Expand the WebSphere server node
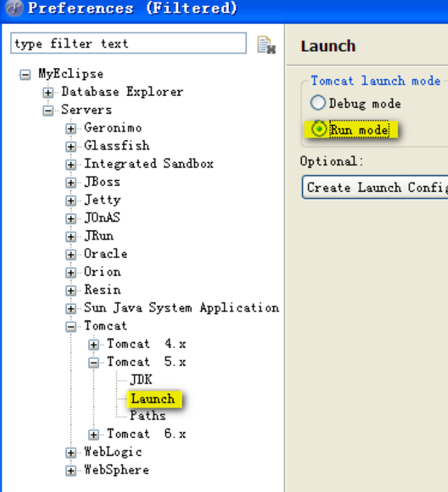 tap(71, 471)
